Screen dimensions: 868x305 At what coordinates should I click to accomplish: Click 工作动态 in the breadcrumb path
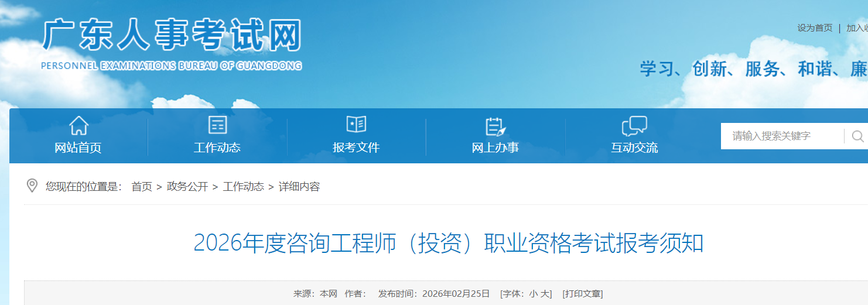pos(243,187)
